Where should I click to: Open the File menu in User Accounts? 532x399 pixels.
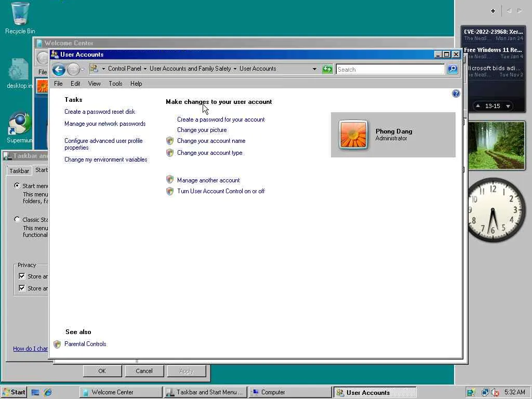[58, 84]
